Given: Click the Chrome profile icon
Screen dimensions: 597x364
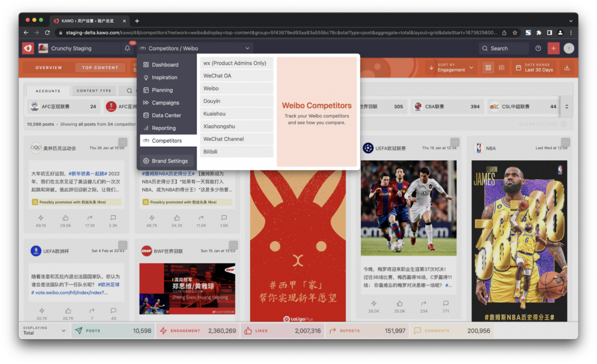Looking at the screenshot, I should [560, 33].
